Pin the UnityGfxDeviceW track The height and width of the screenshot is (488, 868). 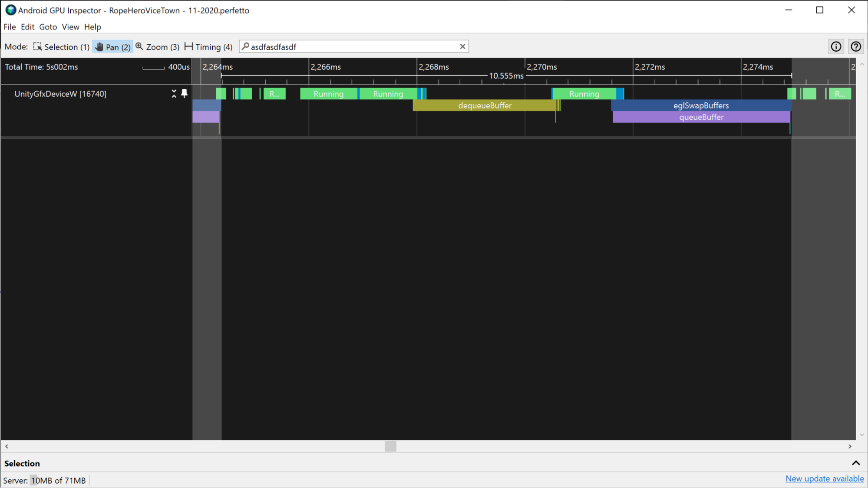[x=184, y=94]
